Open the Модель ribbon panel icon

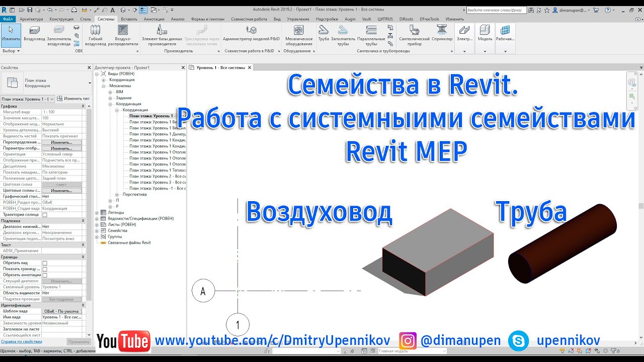[485, 33]
